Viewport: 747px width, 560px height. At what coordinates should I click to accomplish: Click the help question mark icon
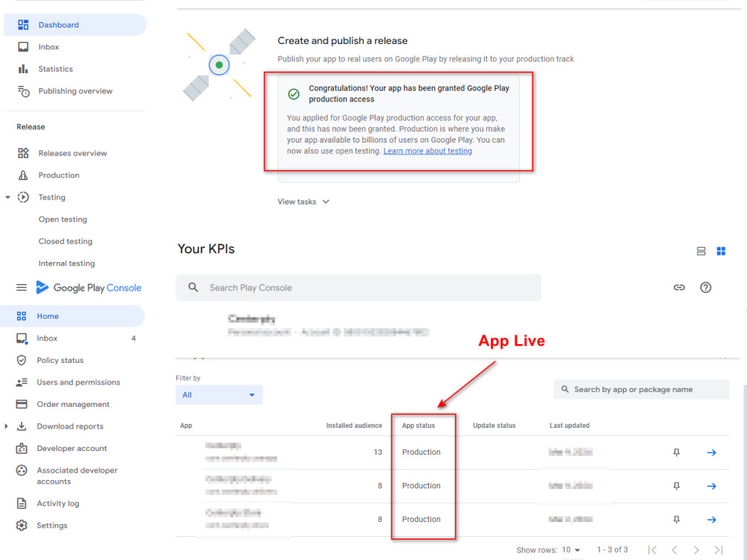(x=706, y=287)
